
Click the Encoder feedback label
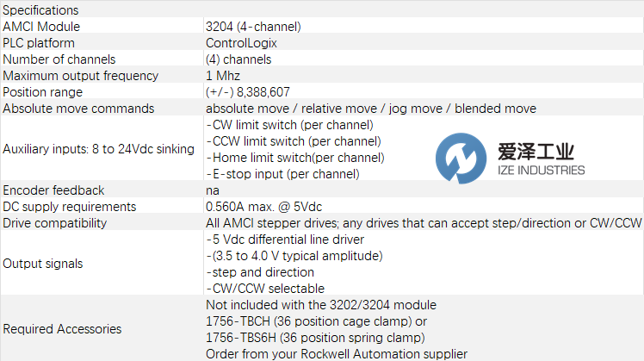(x=53, y=190)
